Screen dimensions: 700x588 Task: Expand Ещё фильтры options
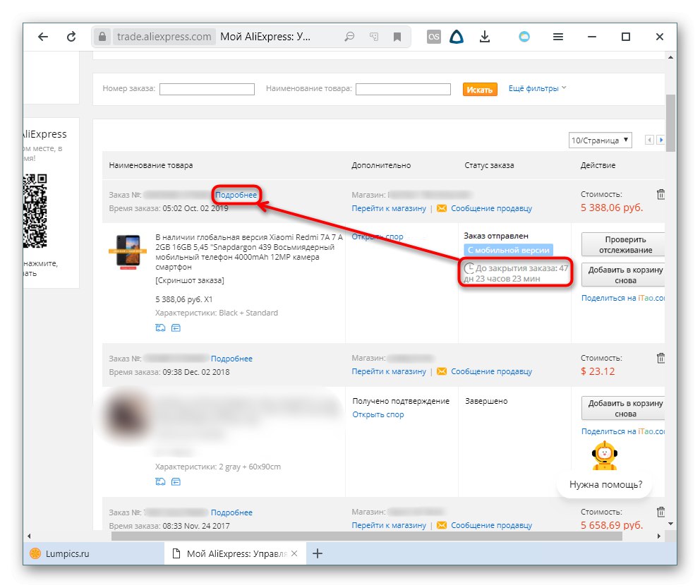537,88
